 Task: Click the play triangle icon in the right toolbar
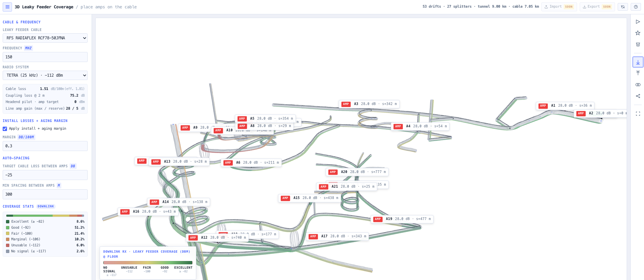tap(638, 22)
